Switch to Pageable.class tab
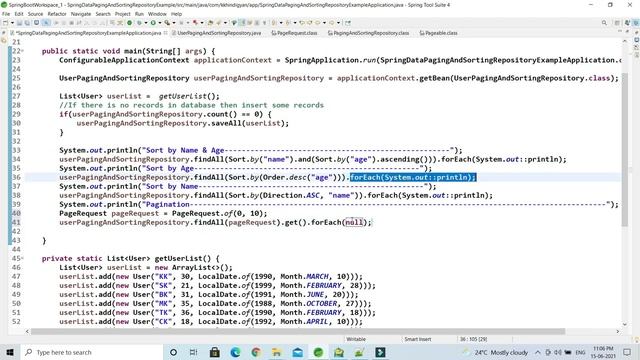This screenshot has height=360, width=640. (x=438, y=33)
